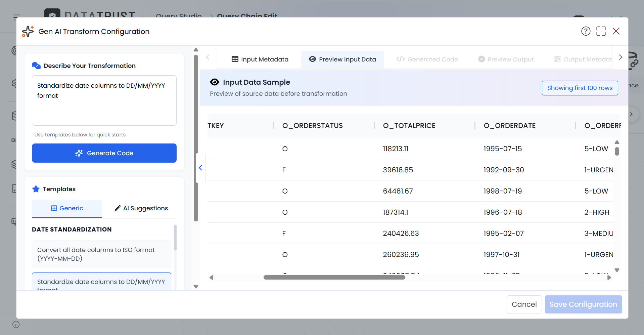Select the date cell 1997-10-31
644x335 pixels.
point(502,255)
